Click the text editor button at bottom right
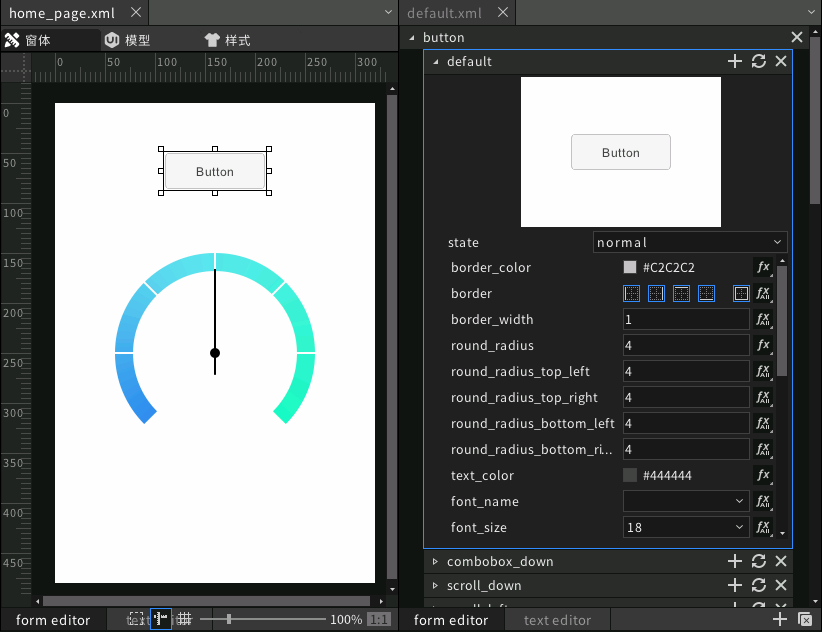 [556, 619]
